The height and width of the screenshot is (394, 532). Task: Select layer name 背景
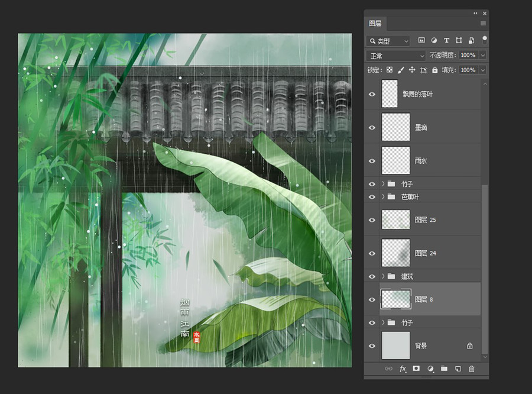point(421,345)
